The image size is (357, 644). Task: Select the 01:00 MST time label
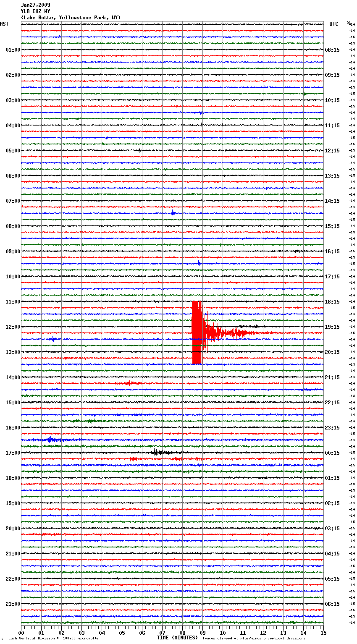(x=13, y=50)
